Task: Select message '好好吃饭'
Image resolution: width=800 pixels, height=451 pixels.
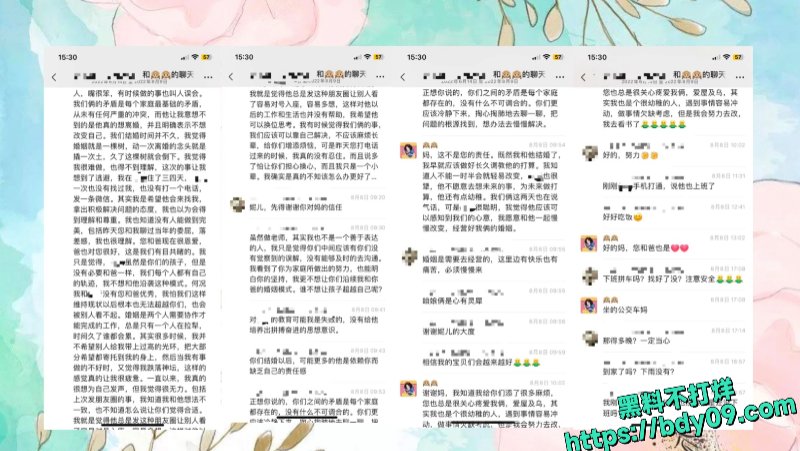Action: click(622, 217)
